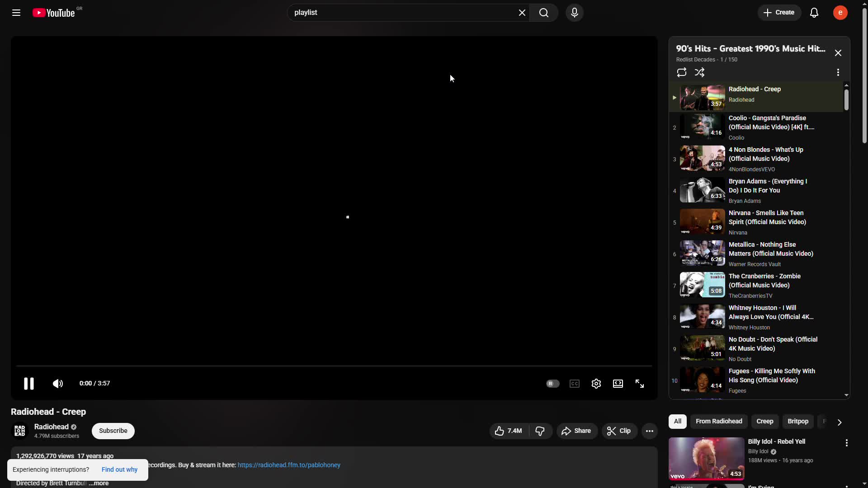Toggle the closed captions button

[x=574, y=384]
